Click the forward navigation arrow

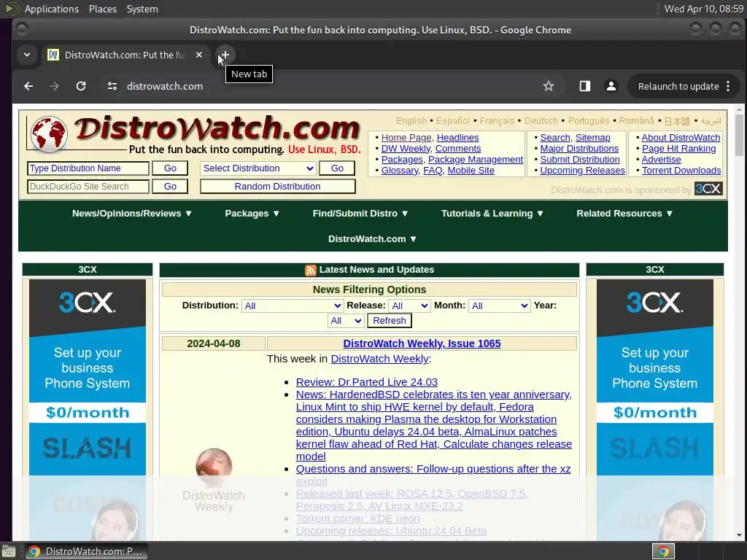click(55, 86)
